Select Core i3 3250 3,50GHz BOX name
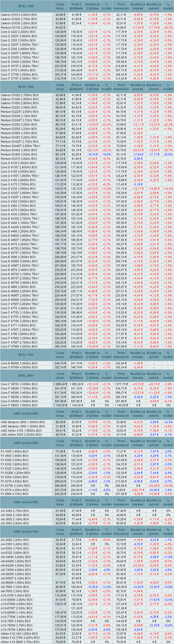The image size is (174, 644). click(x=18, y=40)
